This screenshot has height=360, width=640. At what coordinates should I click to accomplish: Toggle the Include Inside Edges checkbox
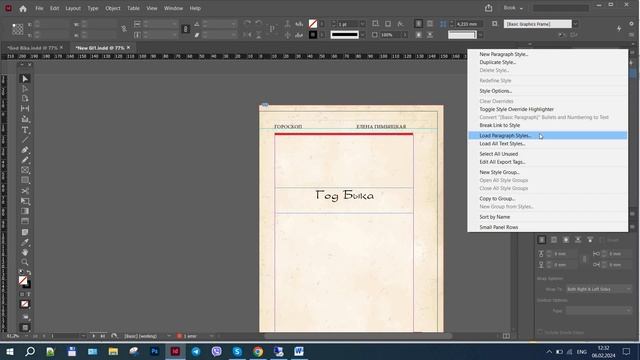pos(540,332)
